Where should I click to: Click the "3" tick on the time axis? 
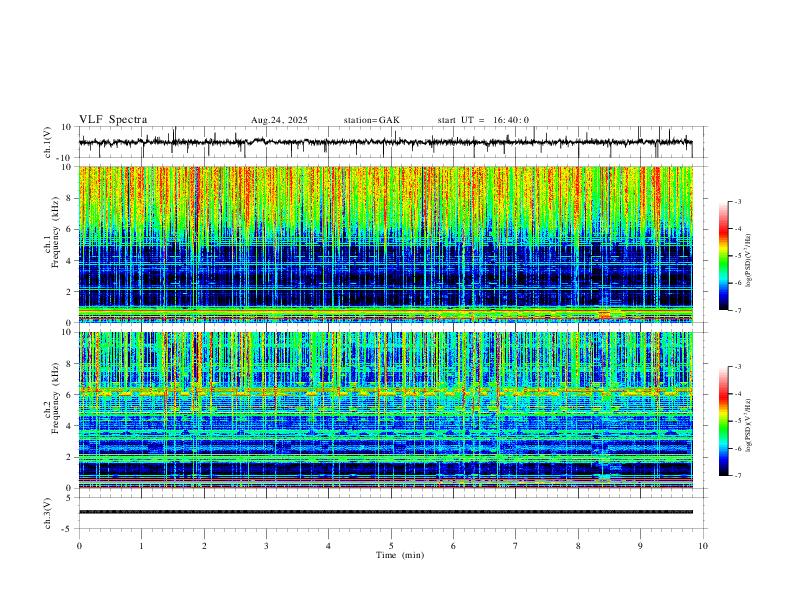(x=266, y=546)
